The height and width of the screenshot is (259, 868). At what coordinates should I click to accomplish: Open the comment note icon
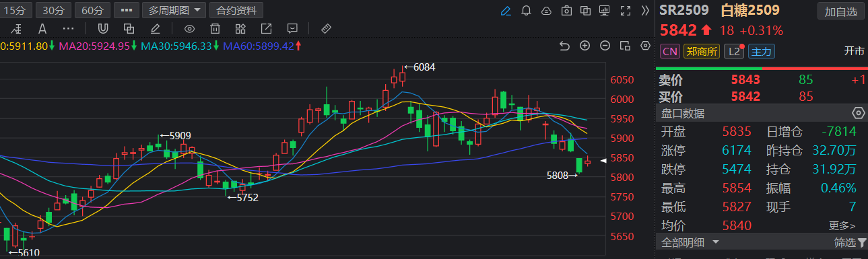click(x=292, y=29)
